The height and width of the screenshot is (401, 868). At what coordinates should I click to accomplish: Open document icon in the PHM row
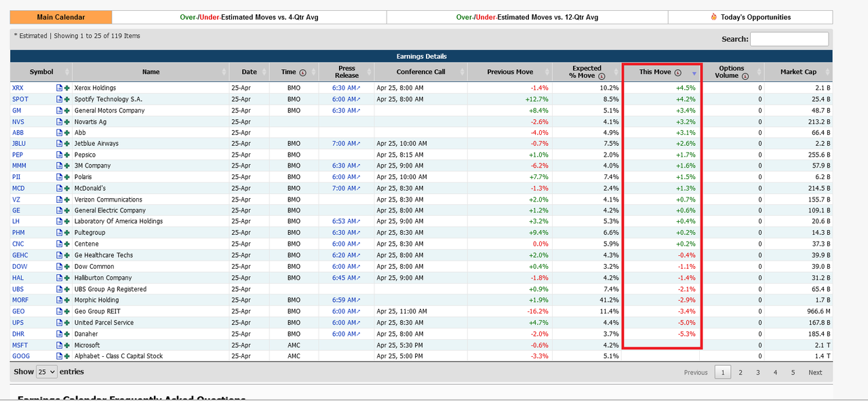tap(60, 233)
